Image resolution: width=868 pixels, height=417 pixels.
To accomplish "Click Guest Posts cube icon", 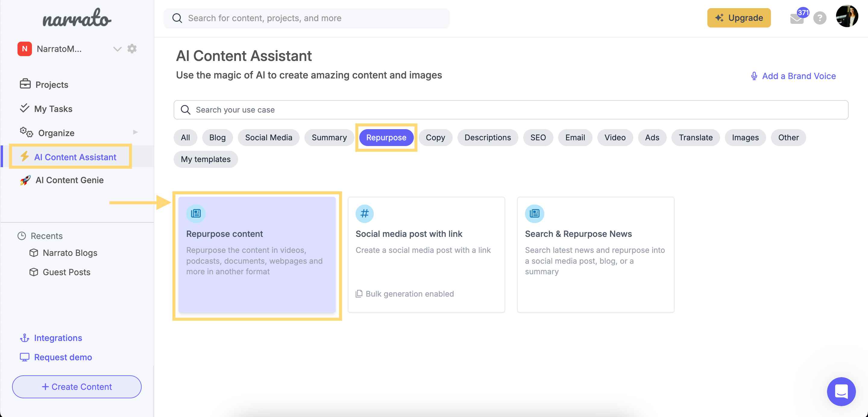I will click(34, 272).
